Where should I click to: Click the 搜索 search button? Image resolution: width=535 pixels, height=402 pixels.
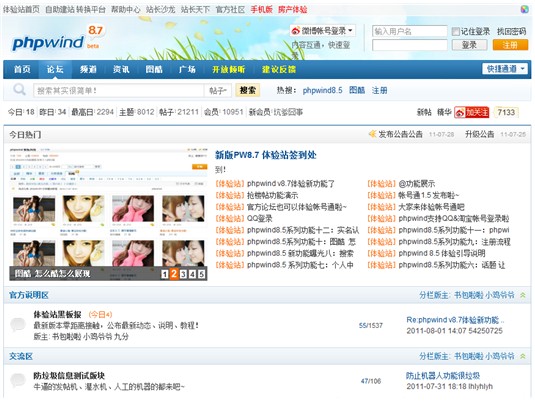pos(248,90)
